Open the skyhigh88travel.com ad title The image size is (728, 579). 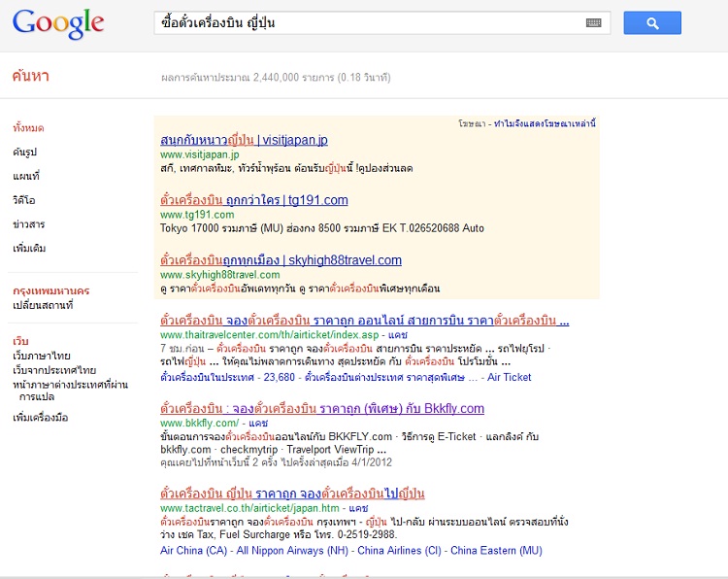(281, 260)
